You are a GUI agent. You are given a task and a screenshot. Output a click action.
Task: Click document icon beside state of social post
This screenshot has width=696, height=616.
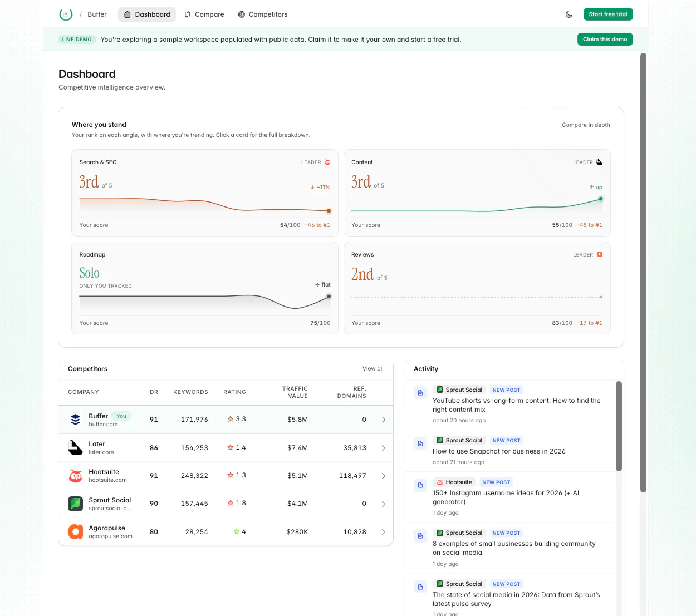(420, 587)
